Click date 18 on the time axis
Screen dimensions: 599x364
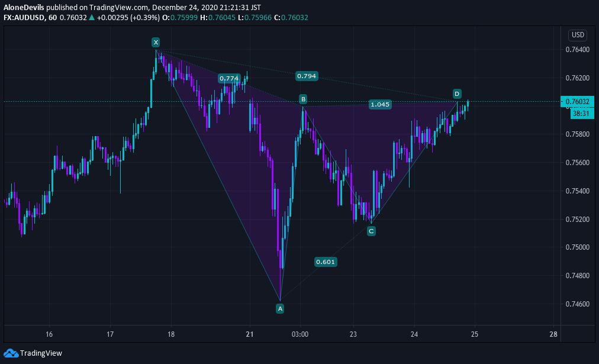tap(170, 334)
